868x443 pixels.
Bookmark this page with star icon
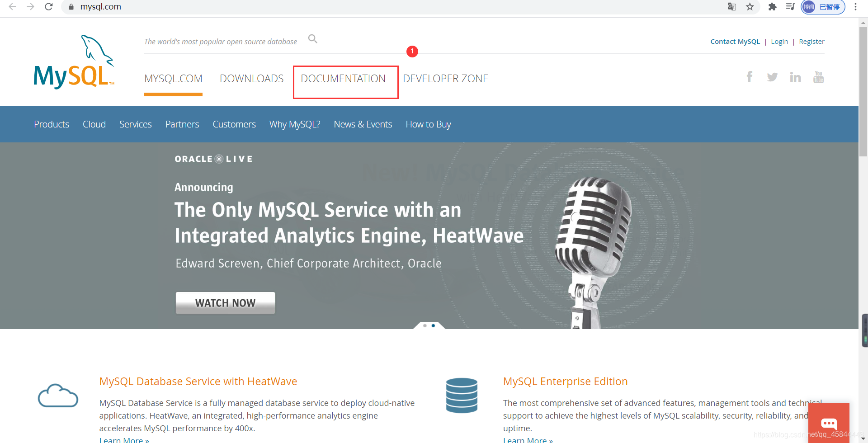[750, 7]
